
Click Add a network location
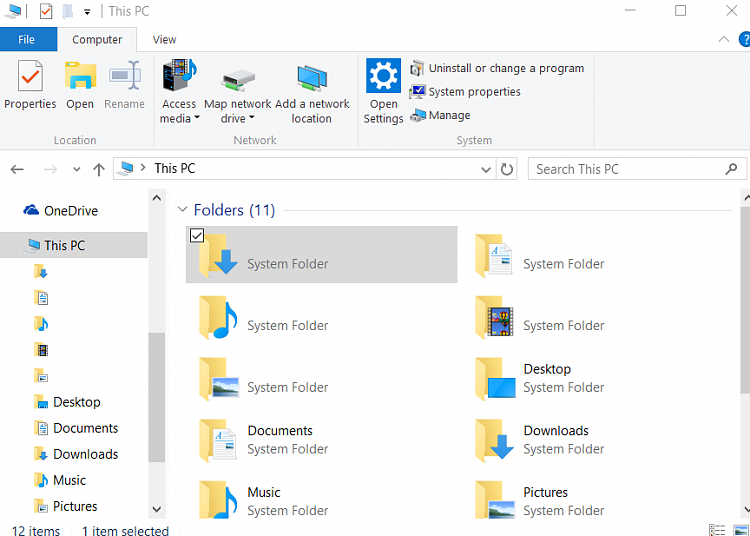click(312, 91)
